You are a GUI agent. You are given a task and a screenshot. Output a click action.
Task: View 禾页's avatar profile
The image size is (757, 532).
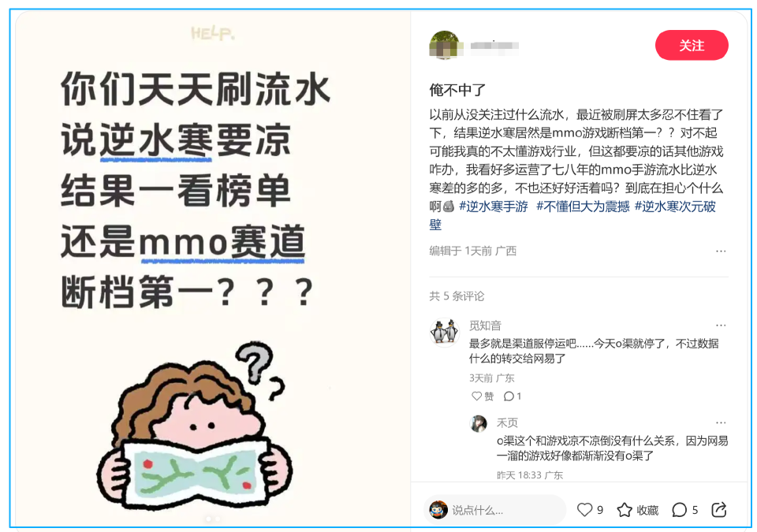[x=479, y=424]
